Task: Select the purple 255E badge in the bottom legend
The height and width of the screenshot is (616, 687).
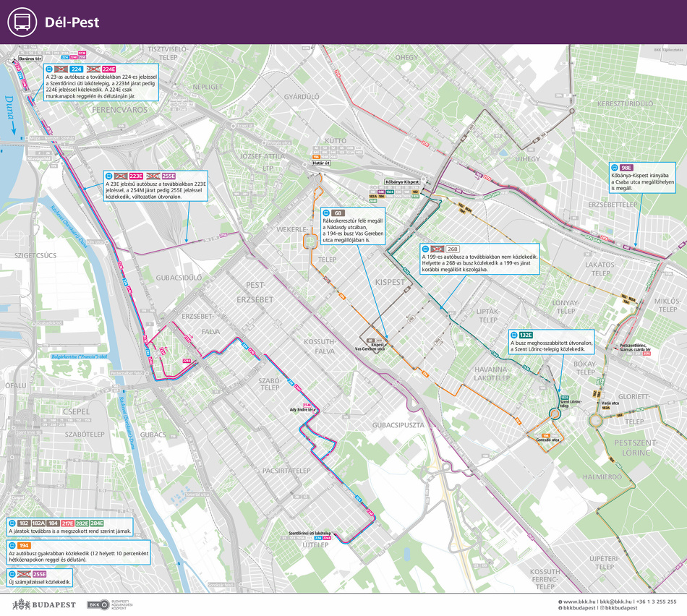Action: pos(40,574)
